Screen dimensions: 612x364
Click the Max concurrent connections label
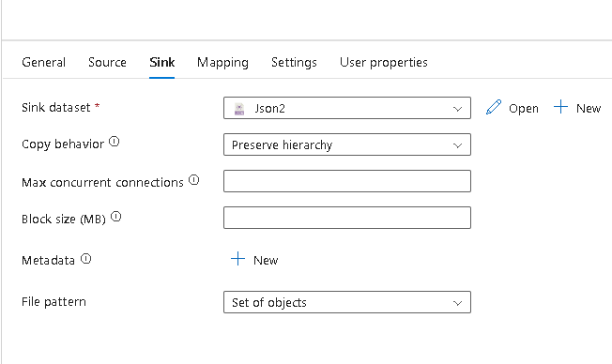(x=102, y=182)
